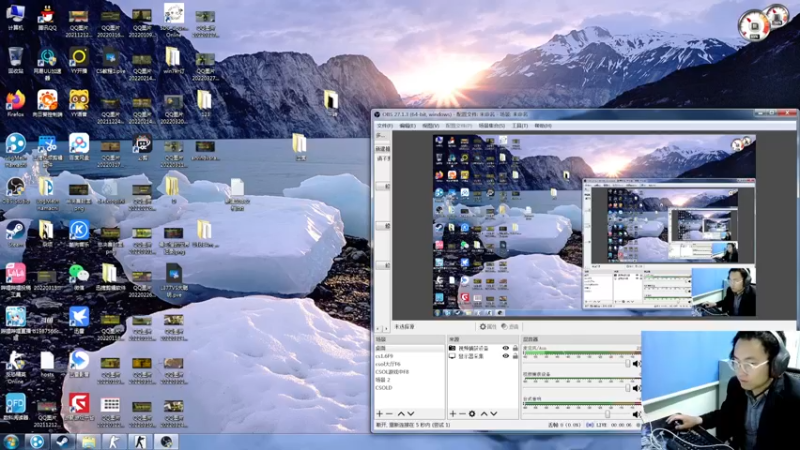The height and width of the screenshot is (450, 800).
Task: Mute the 视频捕获设备 audio channel in mixer
Action: point(636,388)
